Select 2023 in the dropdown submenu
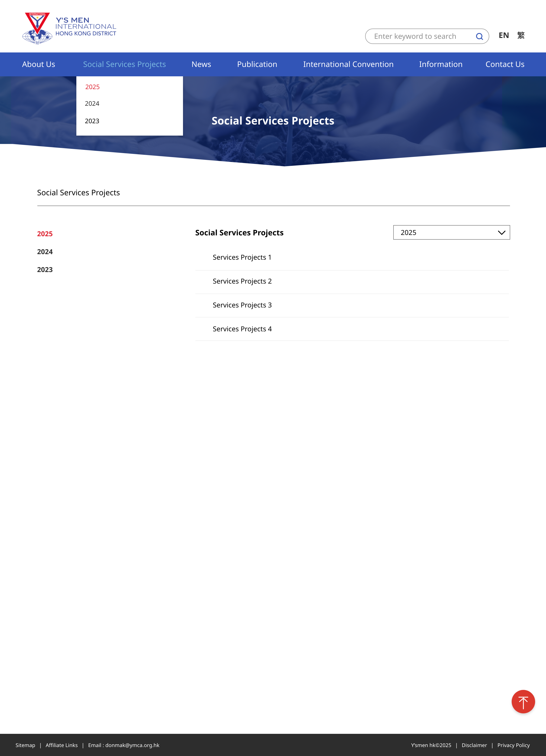The height and width of the screenshot is (756, 546). tap(92, 121)
